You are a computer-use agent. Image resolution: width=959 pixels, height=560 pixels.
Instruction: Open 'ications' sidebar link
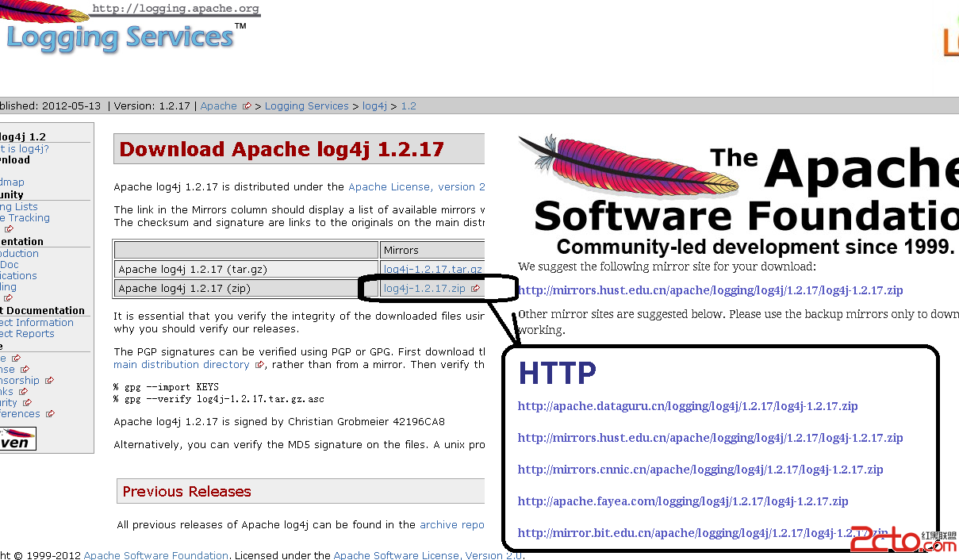[x=18, y=275]
